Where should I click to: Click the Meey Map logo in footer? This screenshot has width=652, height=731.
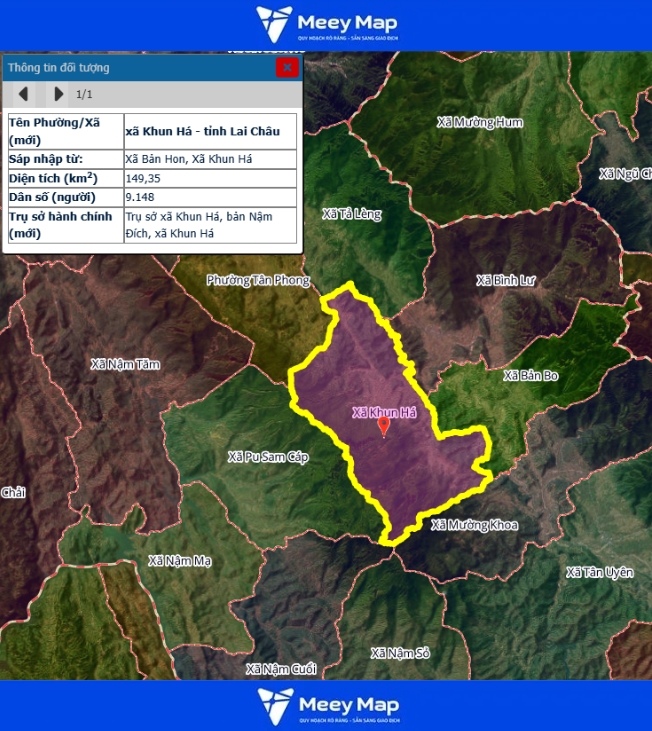pyautogui.click(x=325, y=706)
